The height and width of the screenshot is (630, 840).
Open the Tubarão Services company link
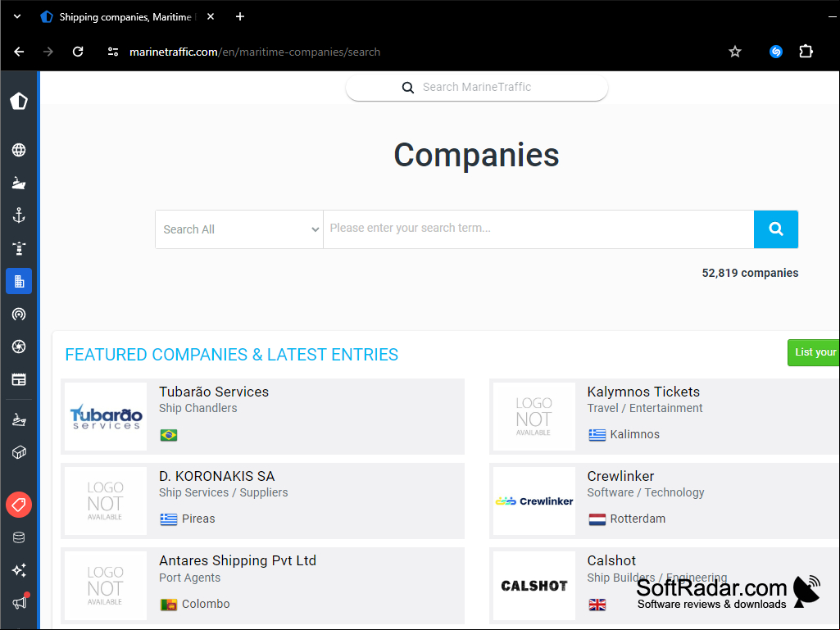click(x=214, y=392)
